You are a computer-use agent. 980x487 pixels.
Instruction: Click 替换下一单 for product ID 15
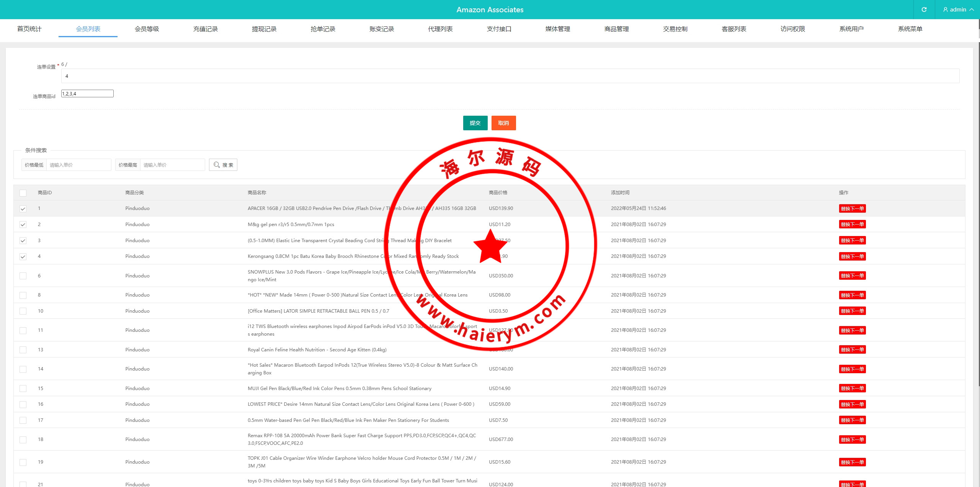pos(852,389)
